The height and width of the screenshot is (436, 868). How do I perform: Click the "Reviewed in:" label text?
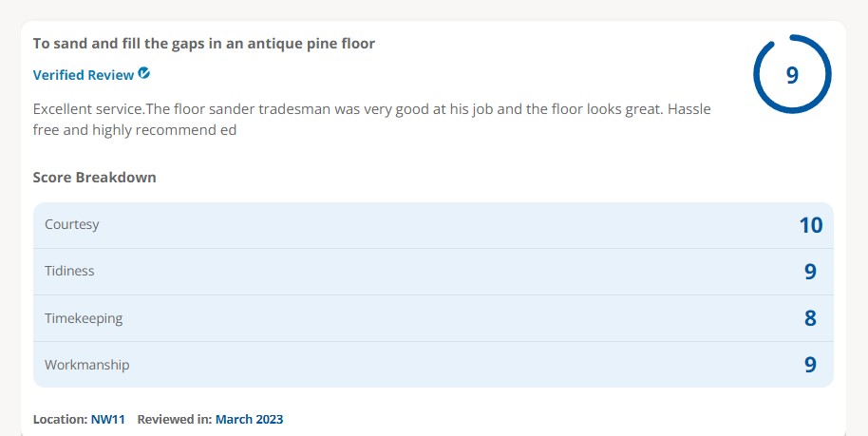point(175,419)
